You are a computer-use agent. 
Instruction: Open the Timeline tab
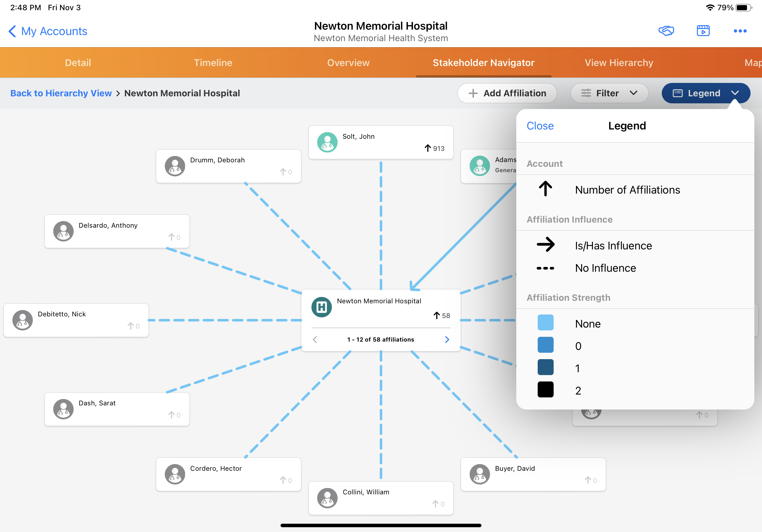[x=213, y=63]
